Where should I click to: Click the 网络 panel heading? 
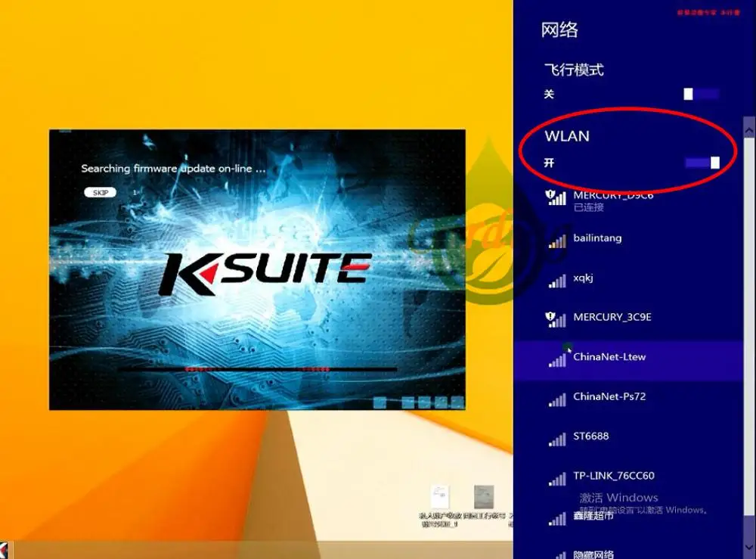[559, 30]
